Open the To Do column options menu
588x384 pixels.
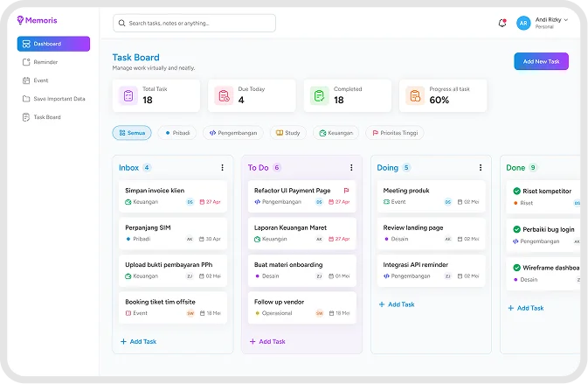tap(351, 167)
